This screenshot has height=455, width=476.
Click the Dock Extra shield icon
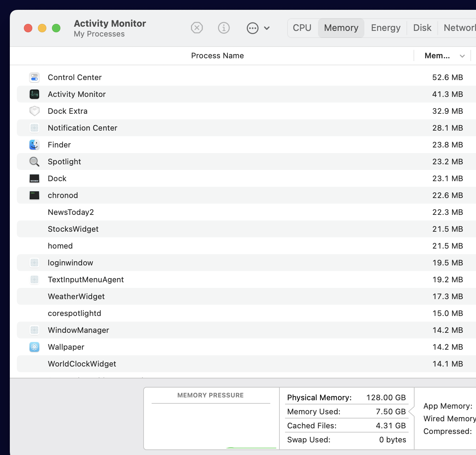(x=34, y=111)
